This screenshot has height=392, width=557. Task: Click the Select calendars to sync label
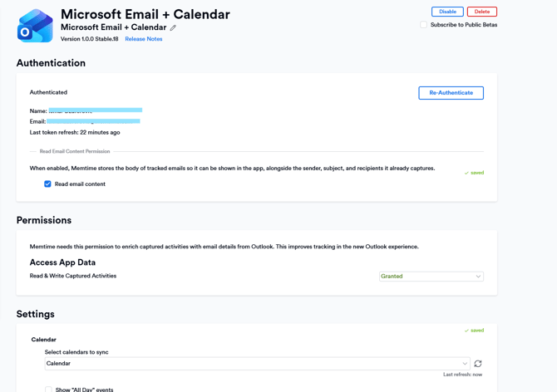(x=76, y=352)
